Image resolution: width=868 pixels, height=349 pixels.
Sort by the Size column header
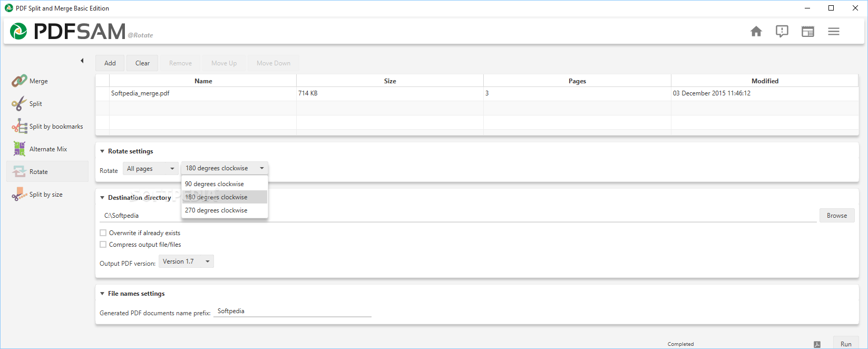tap(390, 81)
